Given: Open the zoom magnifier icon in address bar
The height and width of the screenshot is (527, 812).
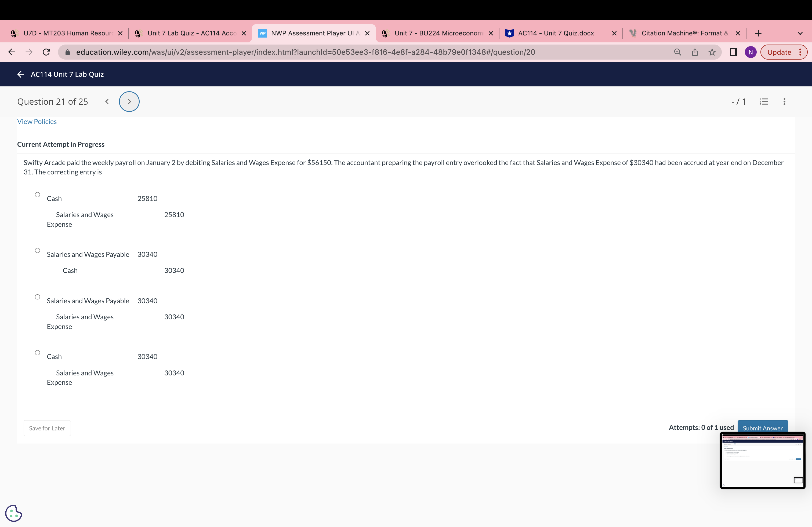Looking at the screenshot, I should [x=677, y=52].
